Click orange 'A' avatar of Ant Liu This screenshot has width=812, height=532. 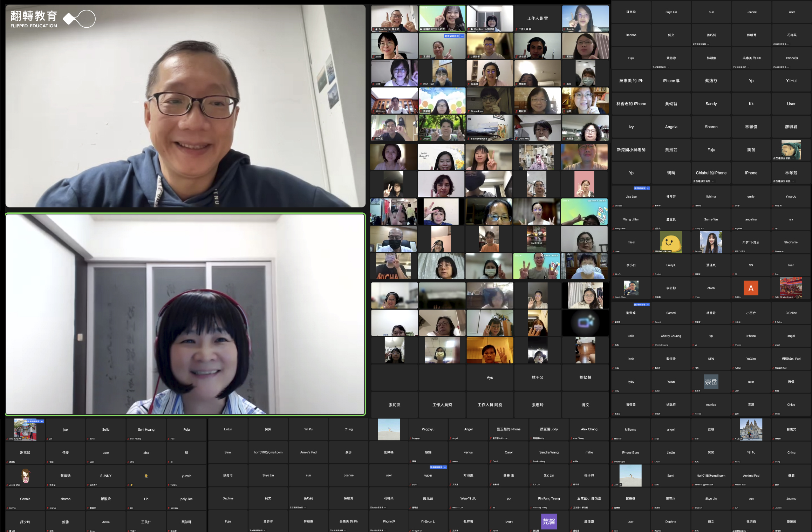[751, 288]
